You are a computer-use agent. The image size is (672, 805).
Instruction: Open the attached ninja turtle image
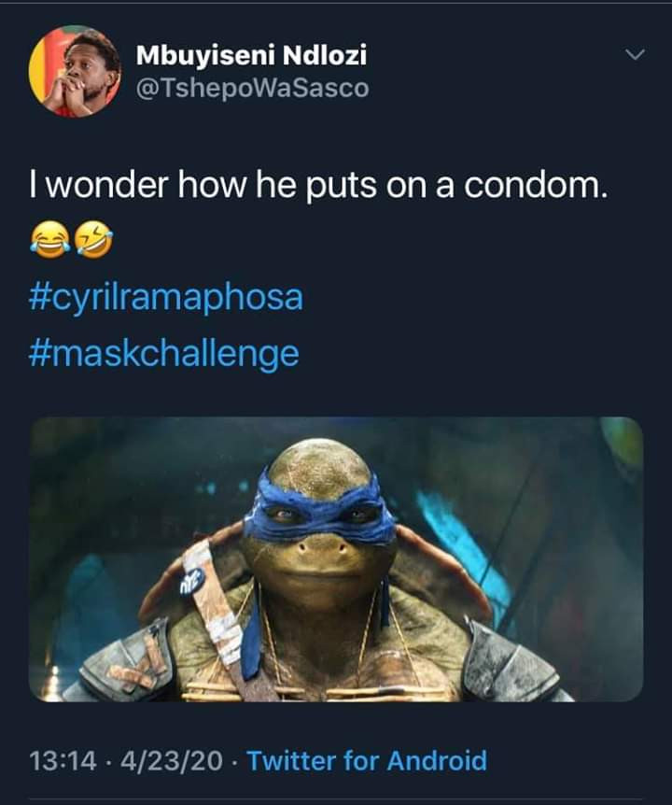336,559
